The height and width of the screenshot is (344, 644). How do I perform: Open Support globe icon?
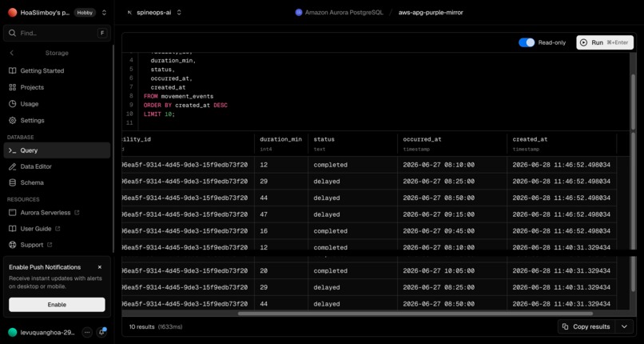[13, 245]
